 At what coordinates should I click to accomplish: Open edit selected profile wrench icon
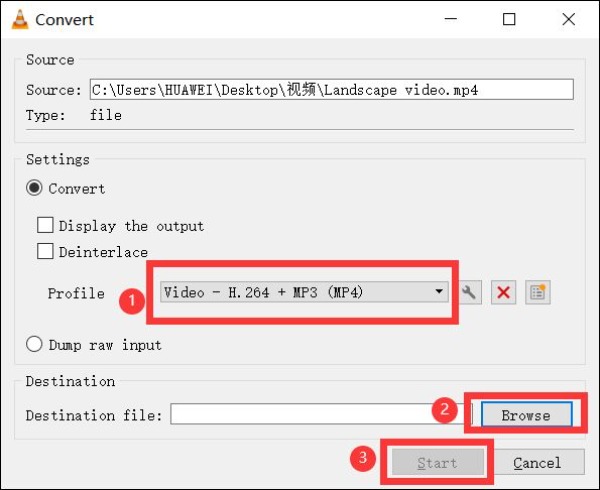pyautogui.click(x=470, y=293)
